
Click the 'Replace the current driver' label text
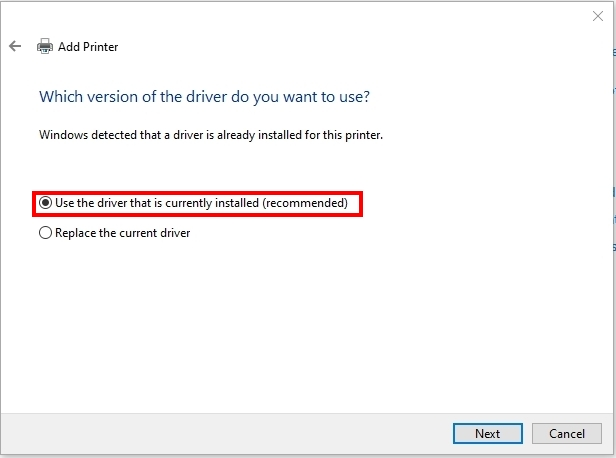coord(123,233)
